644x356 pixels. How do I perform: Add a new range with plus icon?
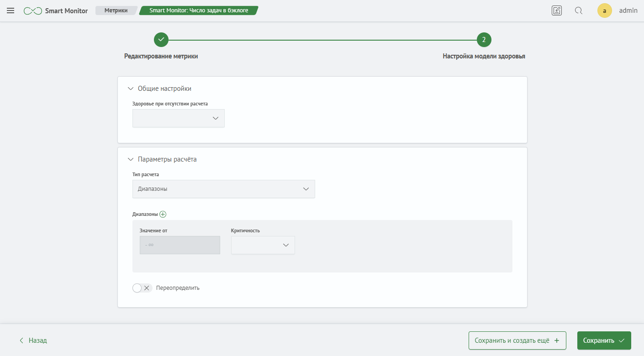[x=163, y=214]
